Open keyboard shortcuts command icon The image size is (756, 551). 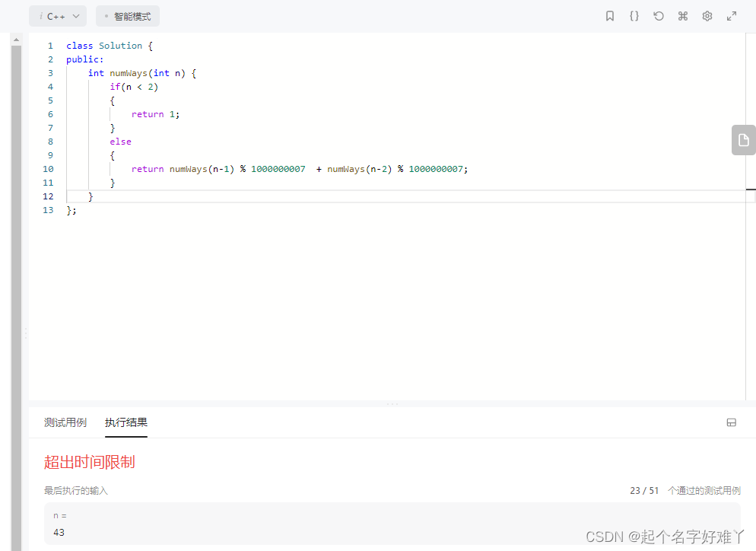(x=683, y=16)
